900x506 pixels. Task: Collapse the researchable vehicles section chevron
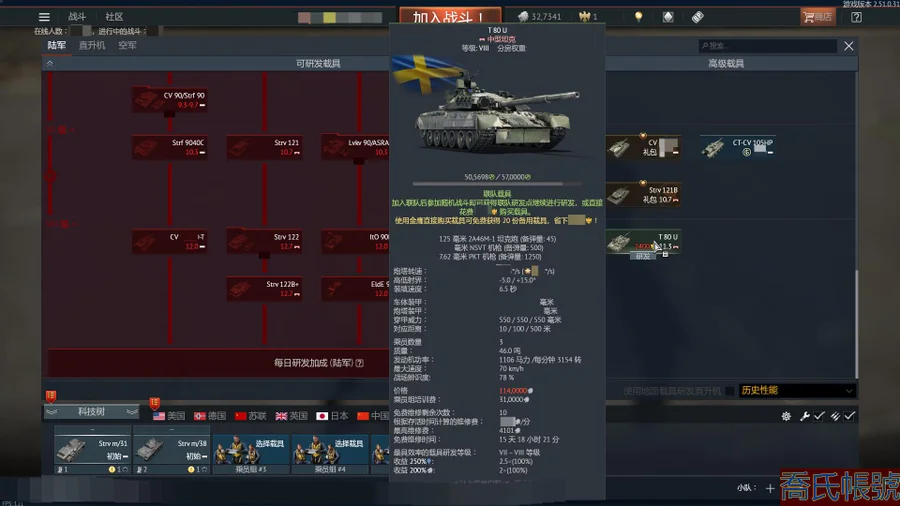tap(50, 63)
